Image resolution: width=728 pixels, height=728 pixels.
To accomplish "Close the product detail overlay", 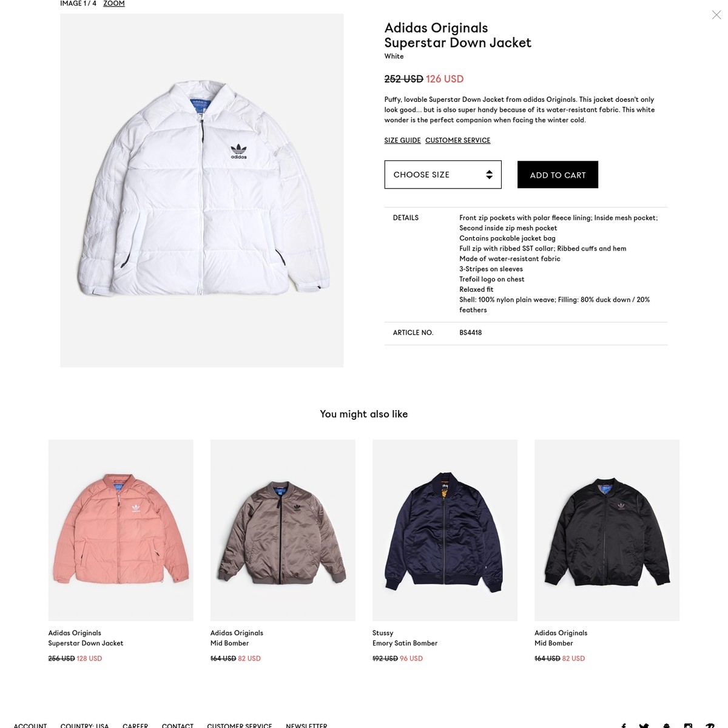I will point(716,15).
